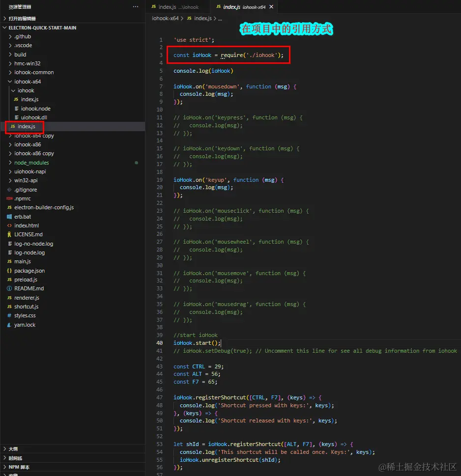Viewport: 461px width, 476px height.
Task: Click the console.log(ioHook) line
Action: [x=203, y=71]
